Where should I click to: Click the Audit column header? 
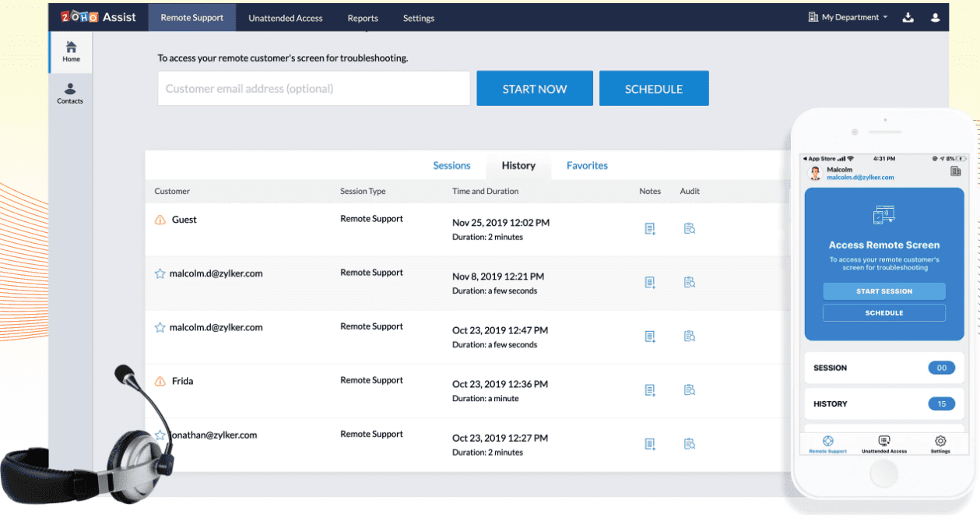point(690,191)
